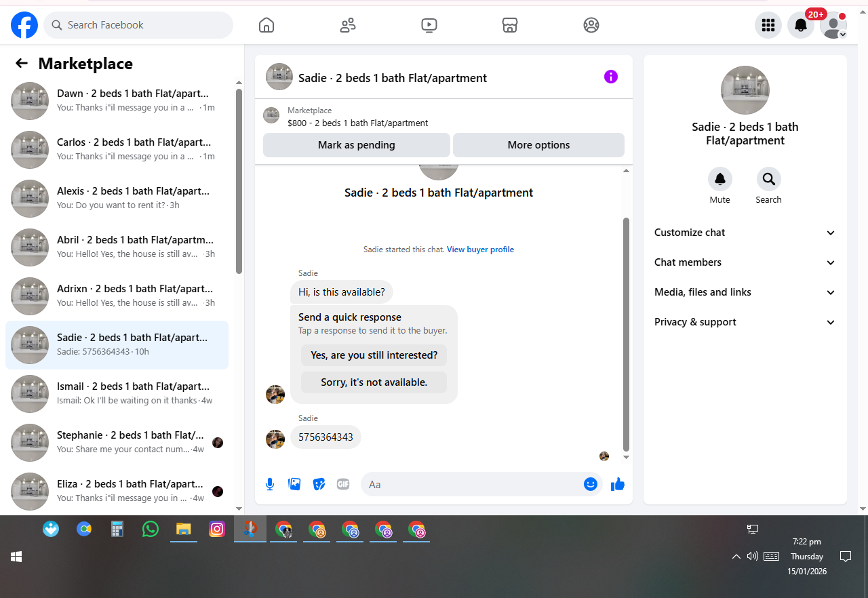Go to the Home feed icon

click(x=267, y=25)
